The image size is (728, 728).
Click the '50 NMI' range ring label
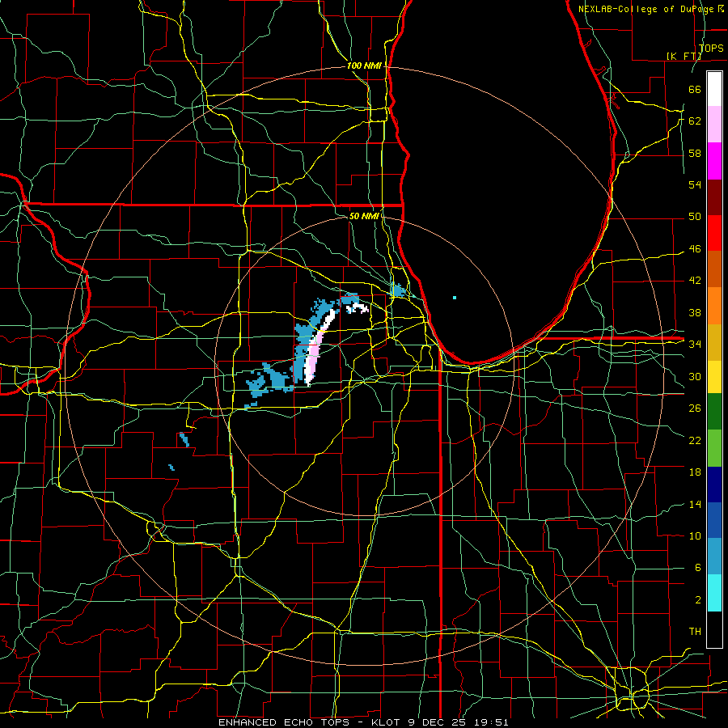364,216
